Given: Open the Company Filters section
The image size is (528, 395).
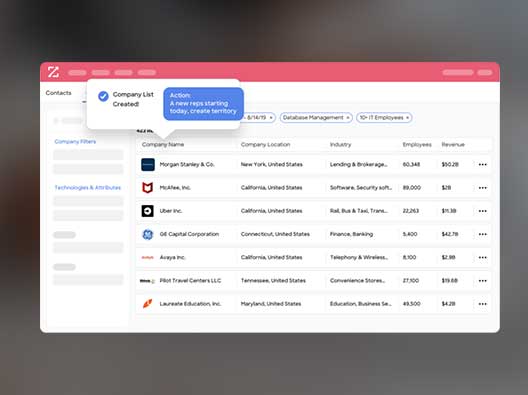Looking at the screenshot, I should click(x=75, y=141).
